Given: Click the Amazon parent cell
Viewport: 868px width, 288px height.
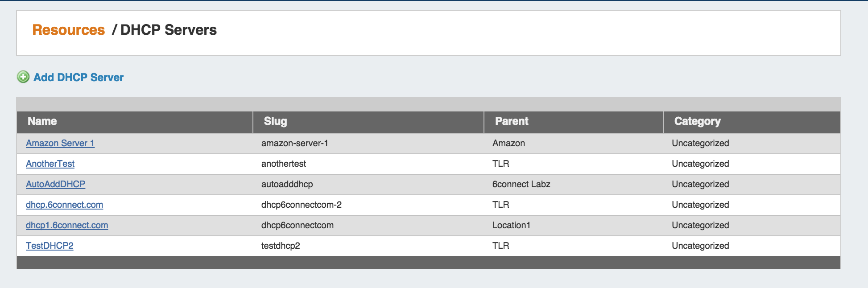Looking at the screenshot, I should pos(508,143).
